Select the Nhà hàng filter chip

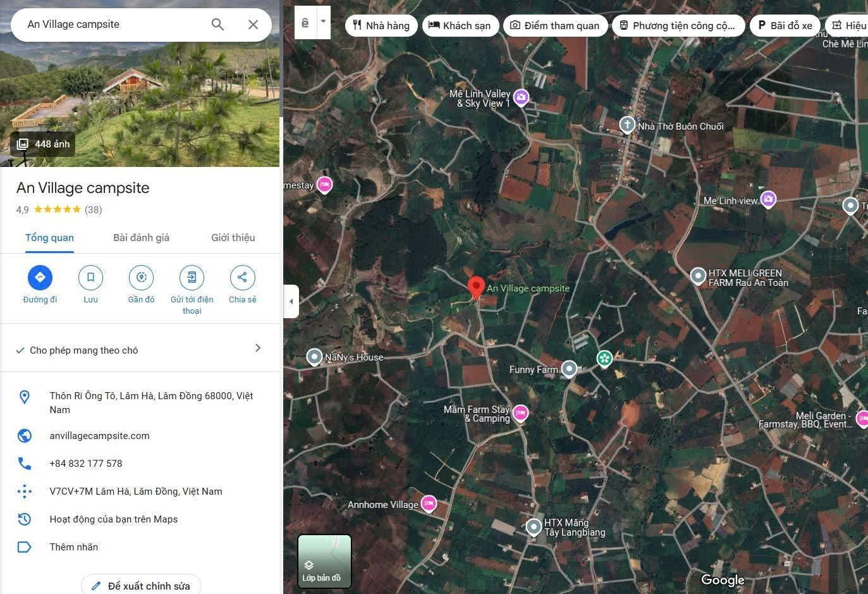tap(381, 25)
